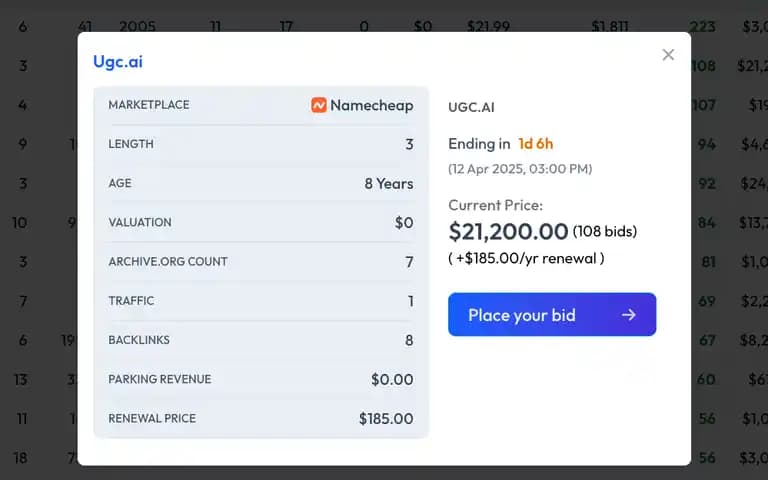Close the Ugc.ai details dialog
The width and height of the screenshot is (768, 480).
click(x=668, y=55)
